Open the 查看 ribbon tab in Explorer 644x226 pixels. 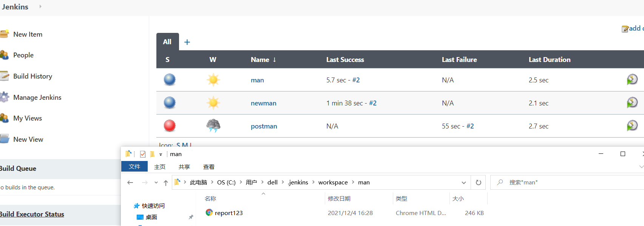click(x=209, y=167)
